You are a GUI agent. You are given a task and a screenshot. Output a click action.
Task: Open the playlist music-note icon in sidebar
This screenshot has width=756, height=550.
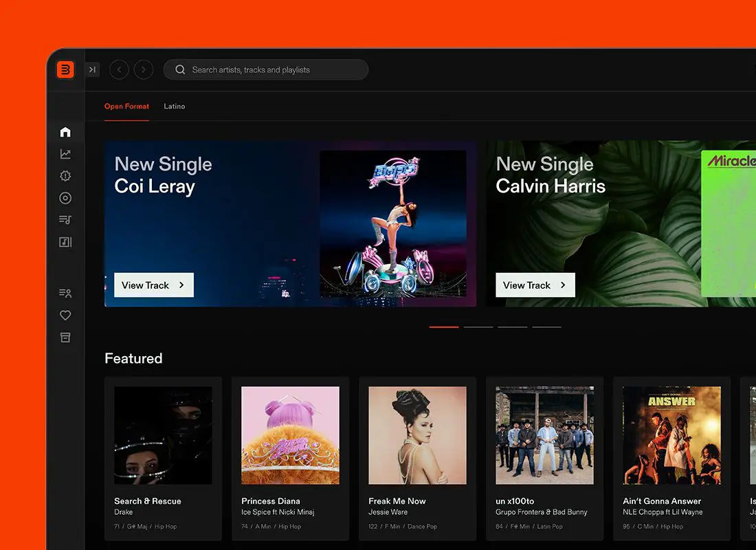pos(65,220)
